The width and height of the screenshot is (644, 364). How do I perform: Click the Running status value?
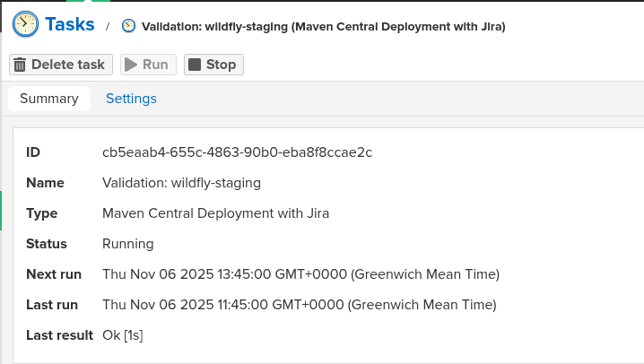point(128,244)
